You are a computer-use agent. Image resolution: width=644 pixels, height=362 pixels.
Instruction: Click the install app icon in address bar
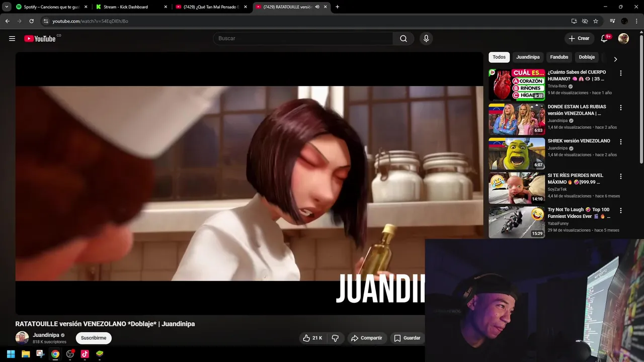(x=574, y=21)
